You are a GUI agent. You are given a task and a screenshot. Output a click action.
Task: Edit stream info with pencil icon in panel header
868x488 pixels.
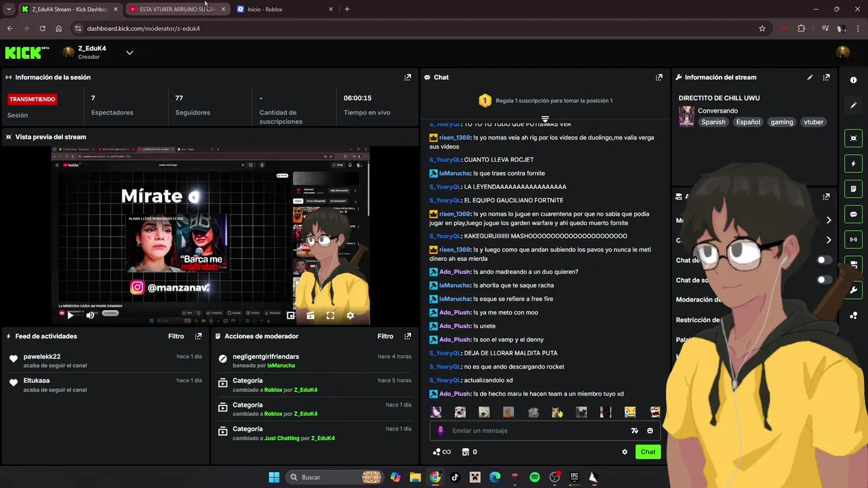[x=810, y=77]
